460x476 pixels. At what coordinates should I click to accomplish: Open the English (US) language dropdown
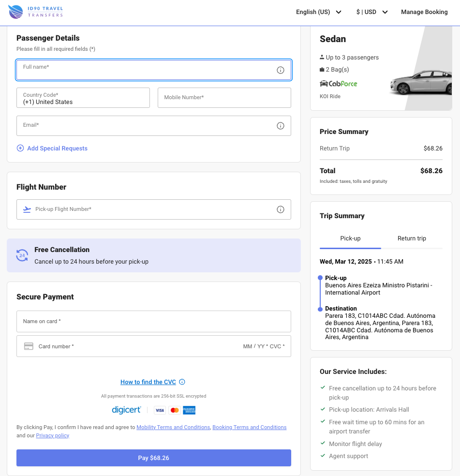(318, 12)
